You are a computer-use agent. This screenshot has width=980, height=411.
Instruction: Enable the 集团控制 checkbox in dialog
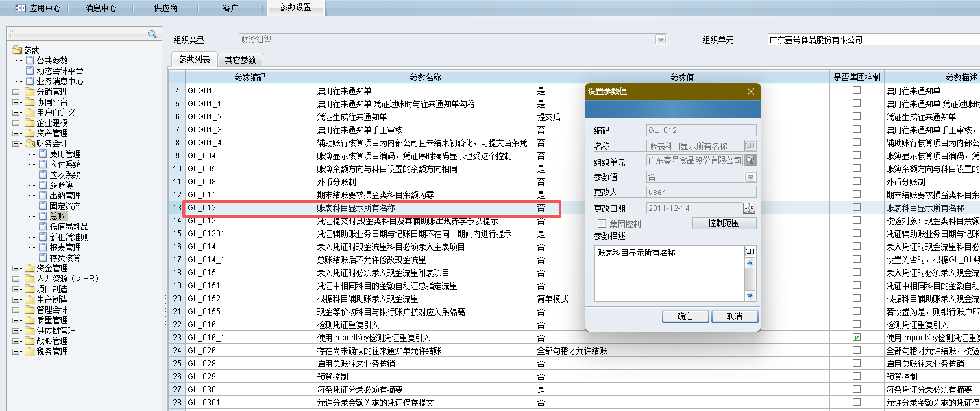pos(600,223)
